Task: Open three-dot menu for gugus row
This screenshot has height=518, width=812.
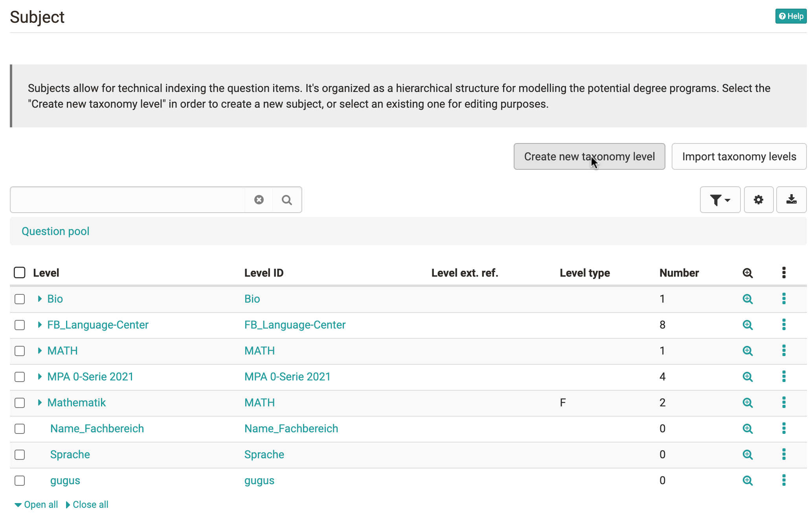Action: (784, 480)
